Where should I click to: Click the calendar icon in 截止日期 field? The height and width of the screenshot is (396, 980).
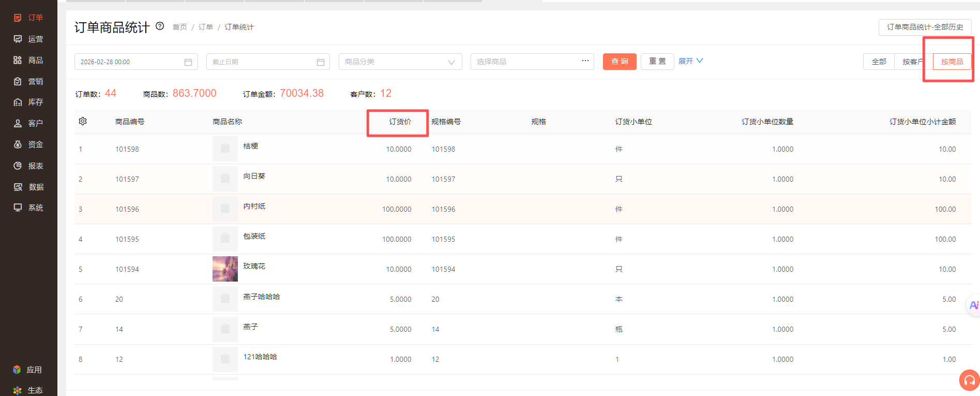(x=321, y=62)
